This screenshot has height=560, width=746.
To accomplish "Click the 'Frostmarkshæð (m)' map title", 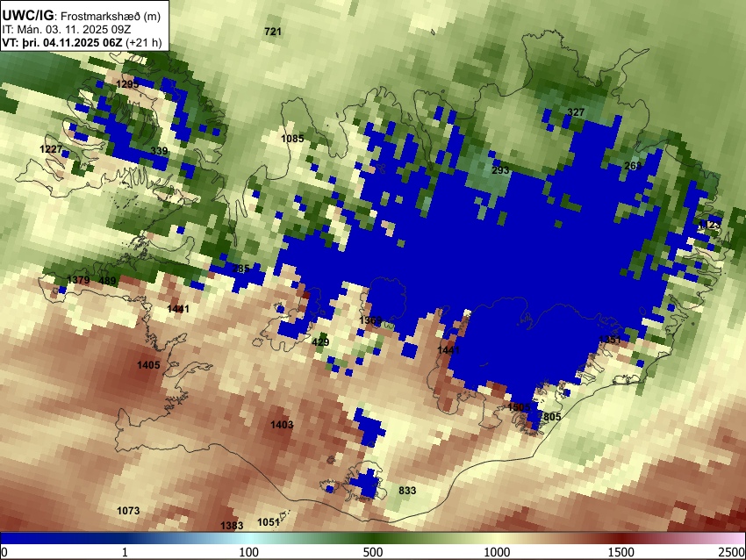I will 111,16.
